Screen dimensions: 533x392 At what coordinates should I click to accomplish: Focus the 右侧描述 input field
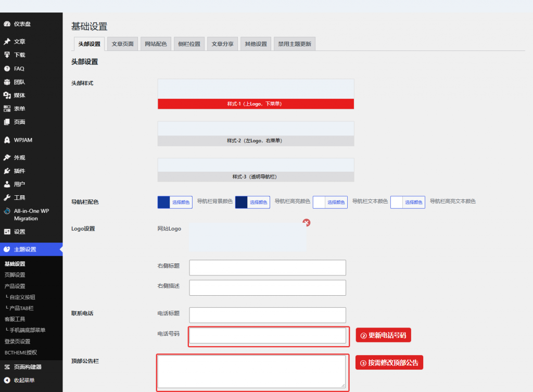coord(268,288)
